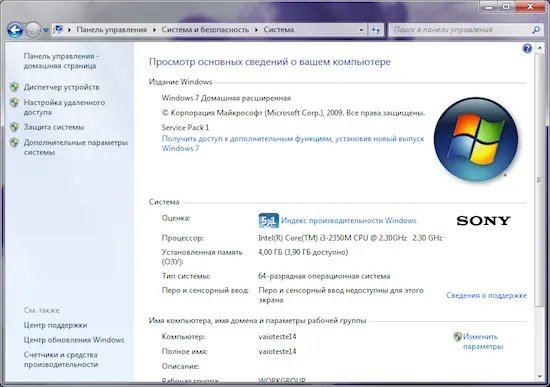The width and height of the screenshot is (550, 387).
Task: Click shield icon beside 'Диспетчер устройств'
Action: pyautogui.click(x=14, y=87)
